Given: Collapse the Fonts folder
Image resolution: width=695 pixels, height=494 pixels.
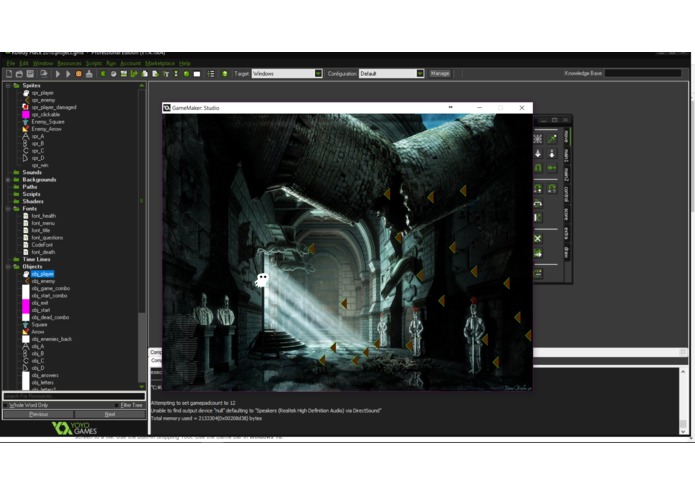Looking at the screenshot, I should pyautogui.click(x=8, y=209).
